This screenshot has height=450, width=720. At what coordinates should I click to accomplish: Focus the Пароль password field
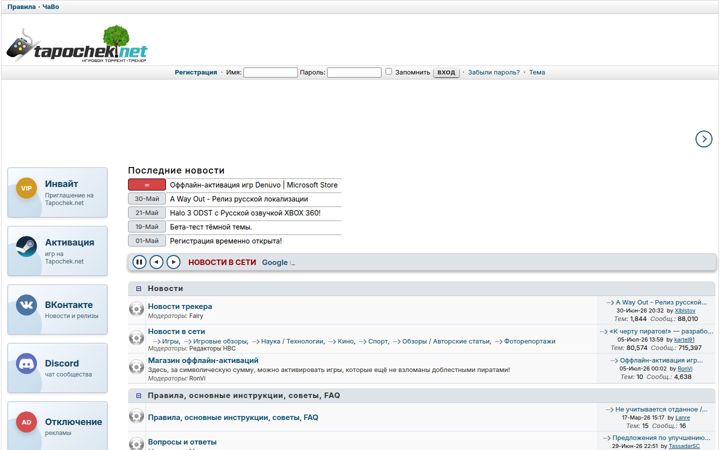[354, 72]
